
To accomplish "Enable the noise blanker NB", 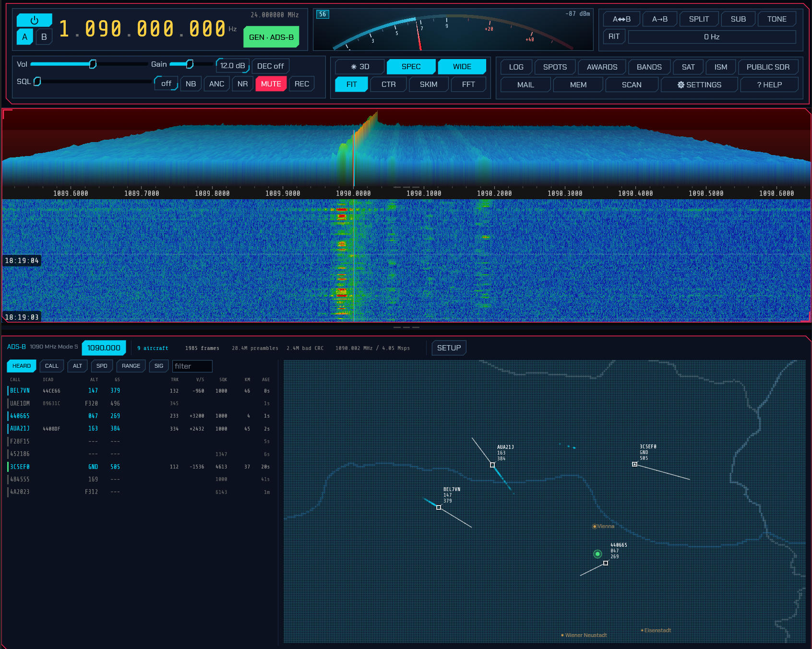I will coord(191,84).
